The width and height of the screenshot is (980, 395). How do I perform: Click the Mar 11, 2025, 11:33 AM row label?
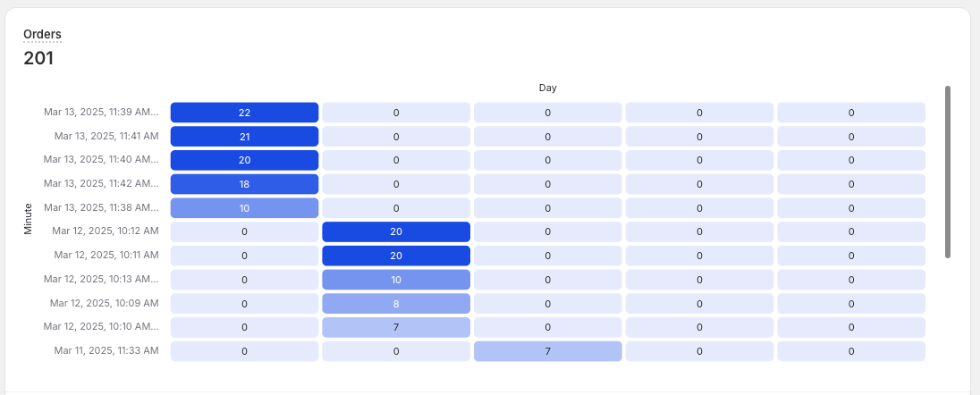[106, 351]
